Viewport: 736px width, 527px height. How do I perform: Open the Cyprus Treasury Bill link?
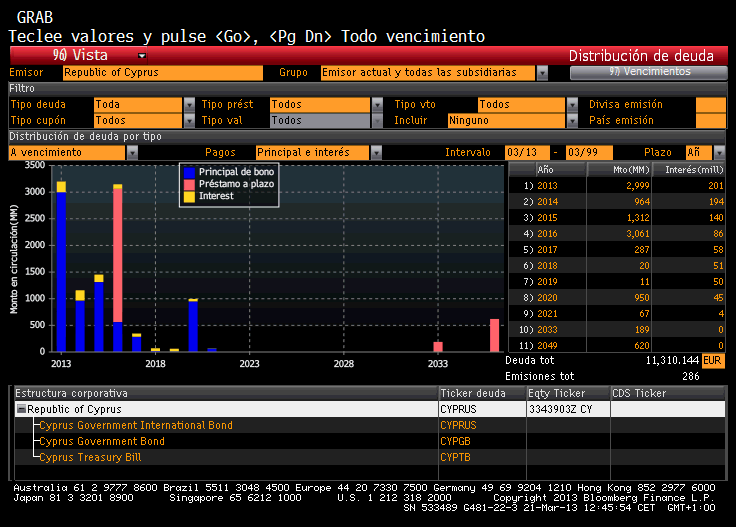point(88,457)
